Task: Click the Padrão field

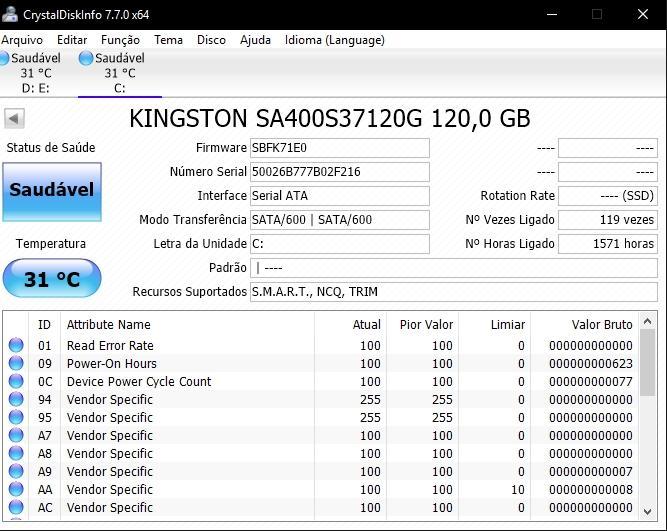Action: click(453, 268)
